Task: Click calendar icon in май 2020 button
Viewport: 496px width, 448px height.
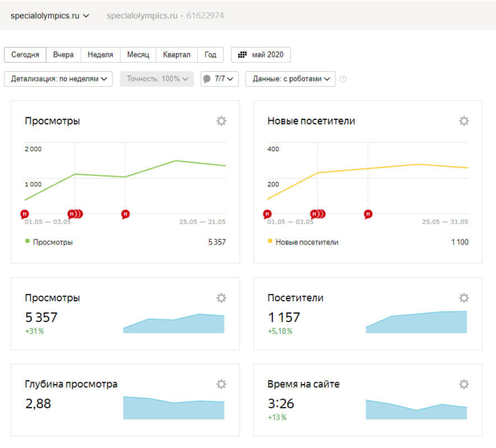Action: tap(243, 55)
